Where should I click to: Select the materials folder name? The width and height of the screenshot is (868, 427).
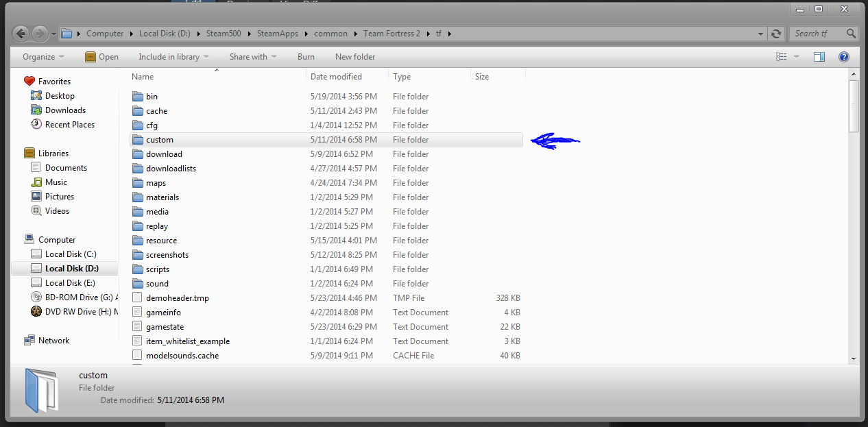click(x=162, y=197)
